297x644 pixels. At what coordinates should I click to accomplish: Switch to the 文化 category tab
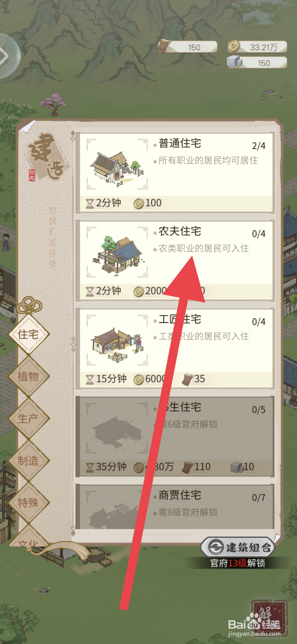coord(28,538)
